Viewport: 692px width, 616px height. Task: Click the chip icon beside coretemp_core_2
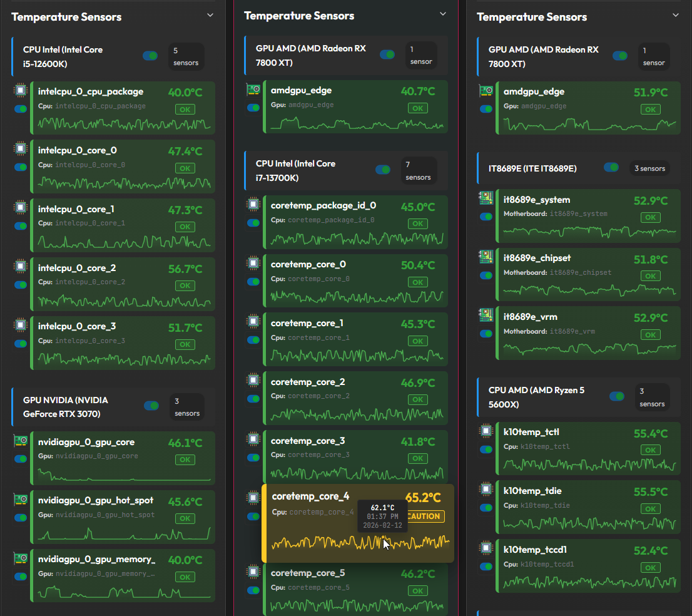(x=253, y=380)
